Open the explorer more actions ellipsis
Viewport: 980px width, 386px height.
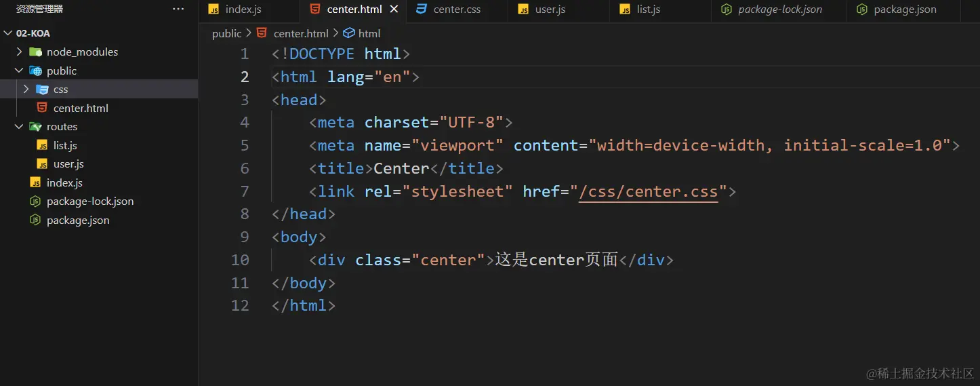point(178,9)
